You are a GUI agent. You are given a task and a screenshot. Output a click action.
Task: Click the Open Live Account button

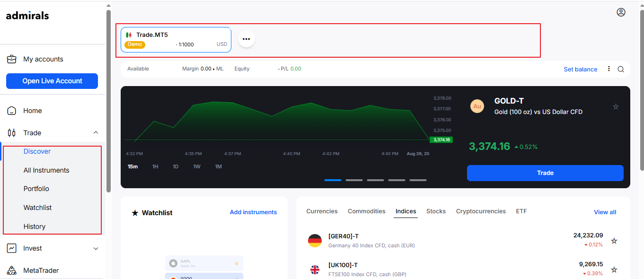click(52, 81)
